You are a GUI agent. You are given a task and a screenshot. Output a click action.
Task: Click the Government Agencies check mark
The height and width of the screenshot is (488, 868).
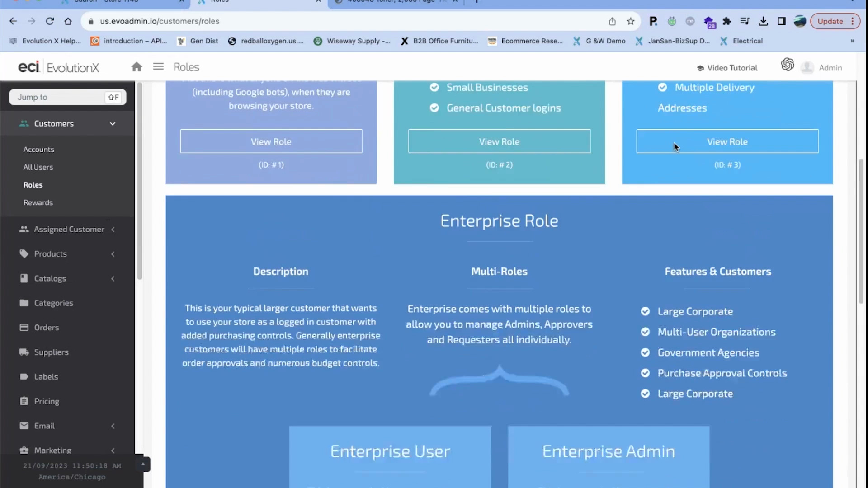pos(645,352)
